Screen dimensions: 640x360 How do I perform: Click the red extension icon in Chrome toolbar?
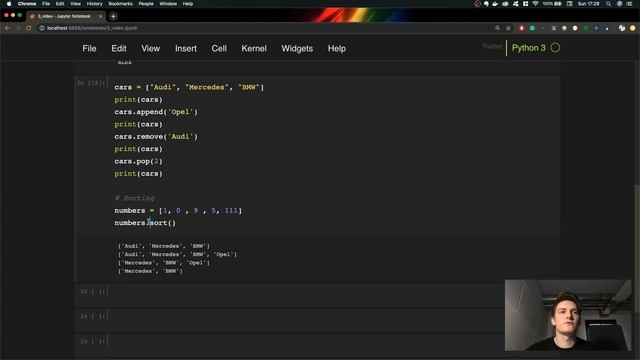pyautogui.click(x=521, y=28)
